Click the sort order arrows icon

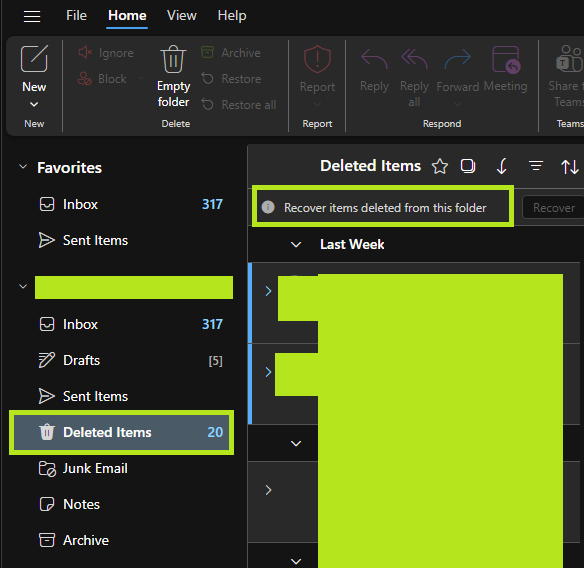569,166
